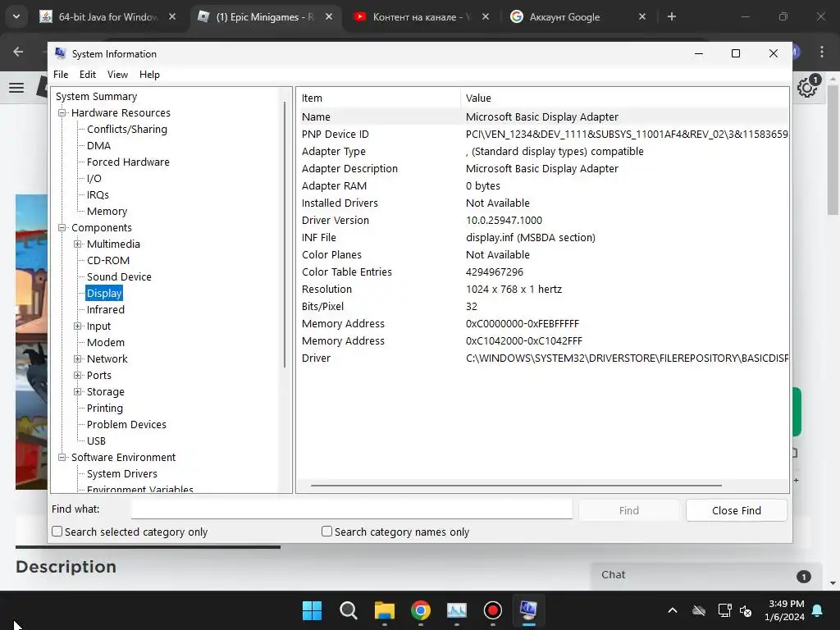Select Conflicts/Sharing in the tree
The image size is (840, 630).
(127, 129)
